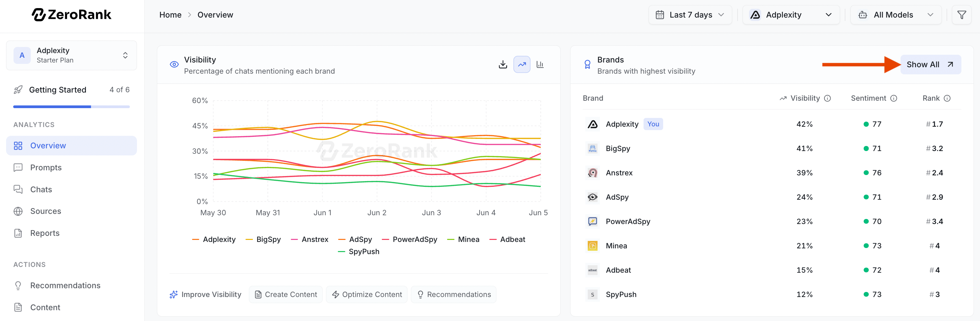Click the trend icon beside Visibility column

(783, 98)
